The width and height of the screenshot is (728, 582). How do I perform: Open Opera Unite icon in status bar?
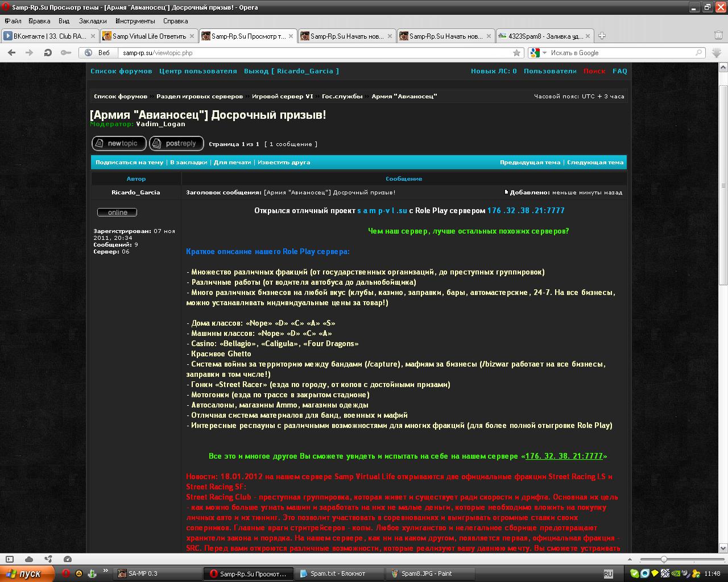(48, 559)
